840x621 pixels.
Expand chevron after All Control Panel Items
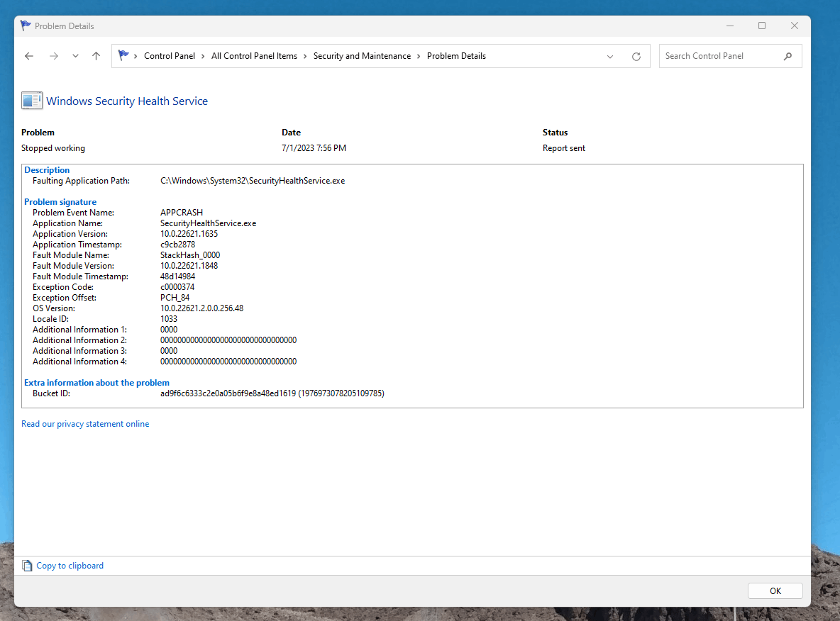pyautogui.click(x=305, y=56)
